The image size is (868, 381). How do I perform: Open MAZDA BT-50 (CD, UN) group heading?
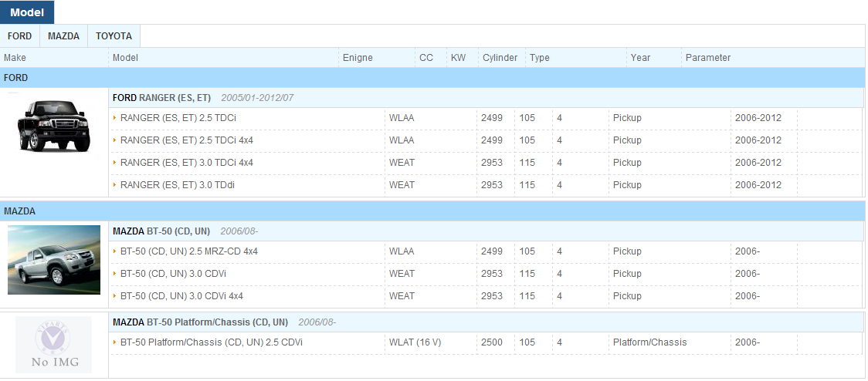pyautogui.click(x=161, y=231)
